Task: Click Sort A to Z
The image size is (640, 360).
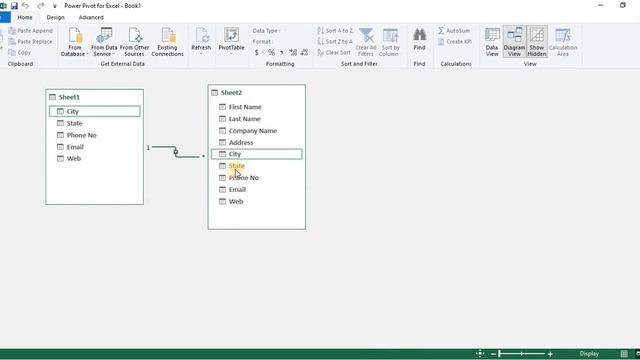Action: tap(335, 31)
